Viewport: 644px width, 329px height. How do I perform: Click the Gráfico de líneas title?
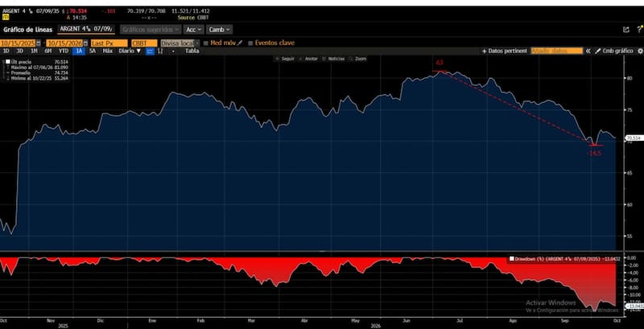(x=28, y=30)
